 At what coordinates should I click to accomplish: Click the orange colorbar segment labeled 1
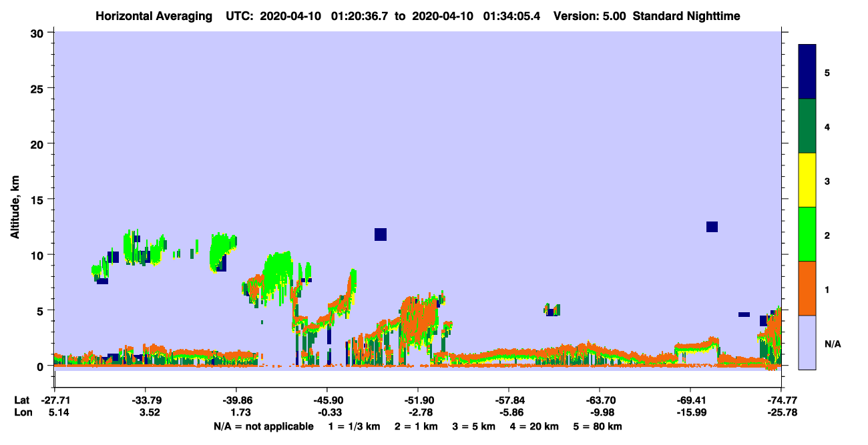click(807, 288)
